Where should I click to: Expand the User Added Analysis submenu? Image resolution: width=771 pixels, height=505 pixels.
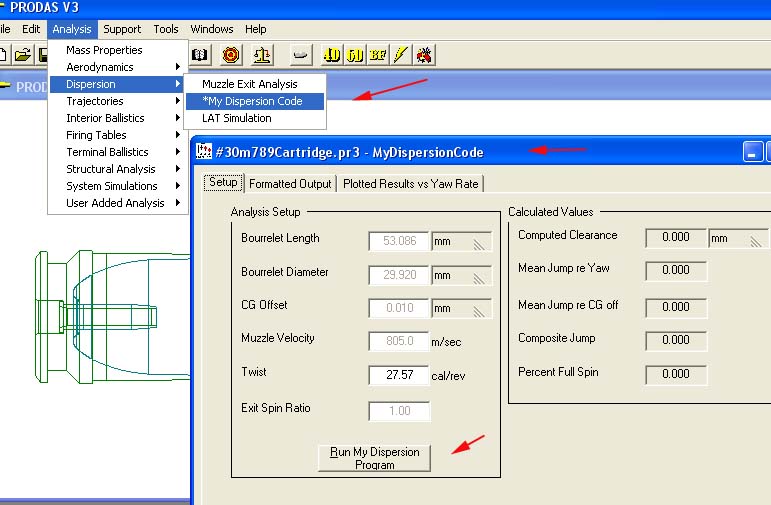[118, 203]
